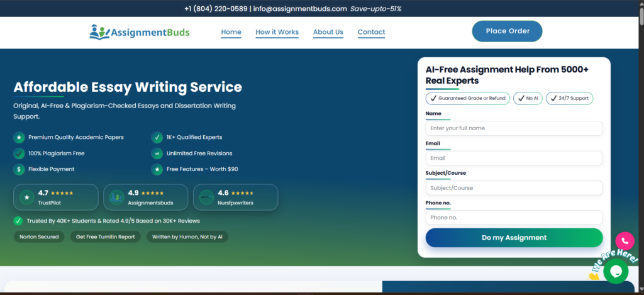Submit with Do my Assignment button

[x=514, y=238]
